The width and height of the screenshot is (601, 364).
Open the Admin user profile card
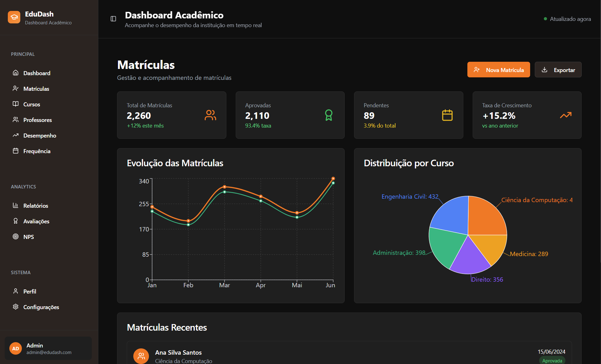tap(48, 348)
